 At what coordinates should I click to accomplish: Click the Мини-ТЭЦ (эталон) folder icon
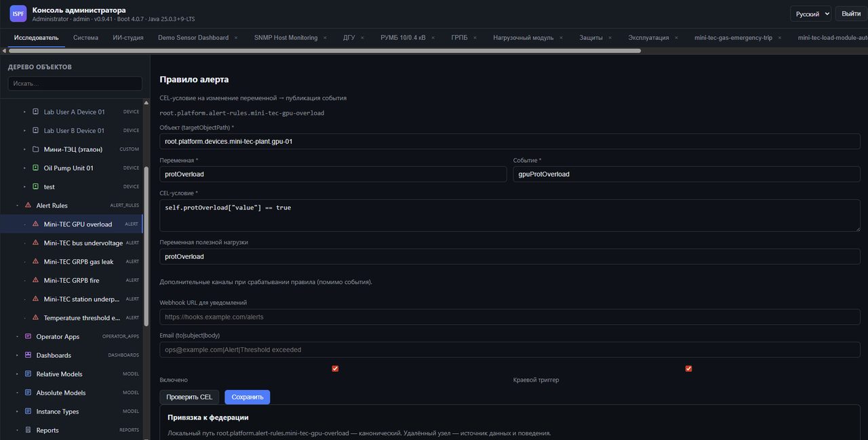(35, 149)
